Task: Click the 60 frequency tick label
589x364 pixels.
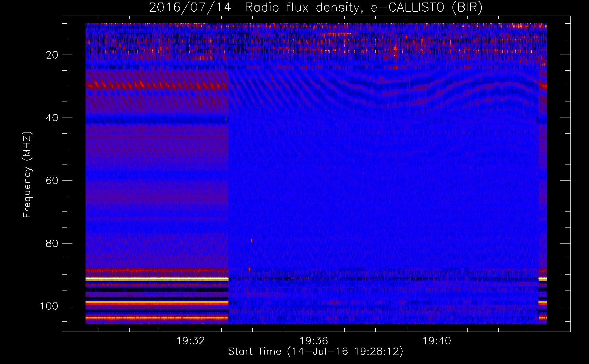Action: point(52,181)
